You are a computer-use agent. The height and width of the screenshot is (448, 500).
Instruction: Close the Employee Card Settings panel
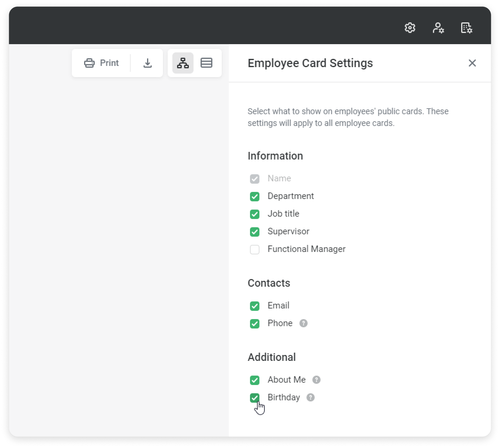pos(472,63)
